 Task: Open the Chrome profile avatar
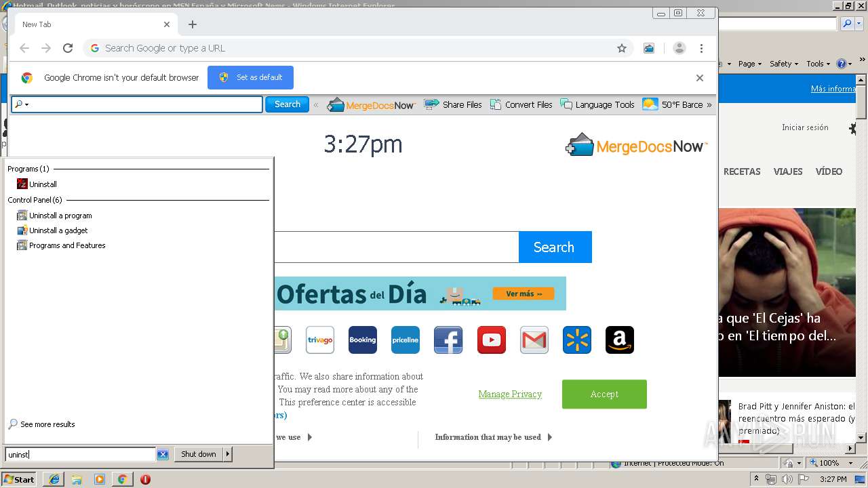679,48
